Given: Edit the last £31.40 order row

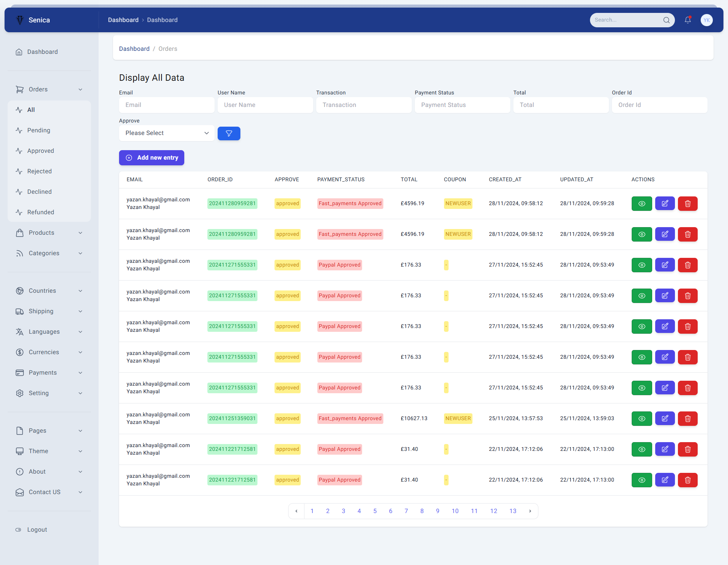Looking at the screenshot, I should [x=665, y=480].
